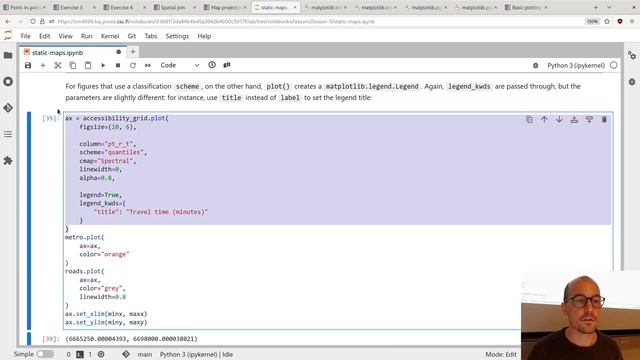Image resolution: width=640 pixels, height=360 pixels.
Task: Open the Edit menu
Action: pyautogui.click(x=44, y=36)
